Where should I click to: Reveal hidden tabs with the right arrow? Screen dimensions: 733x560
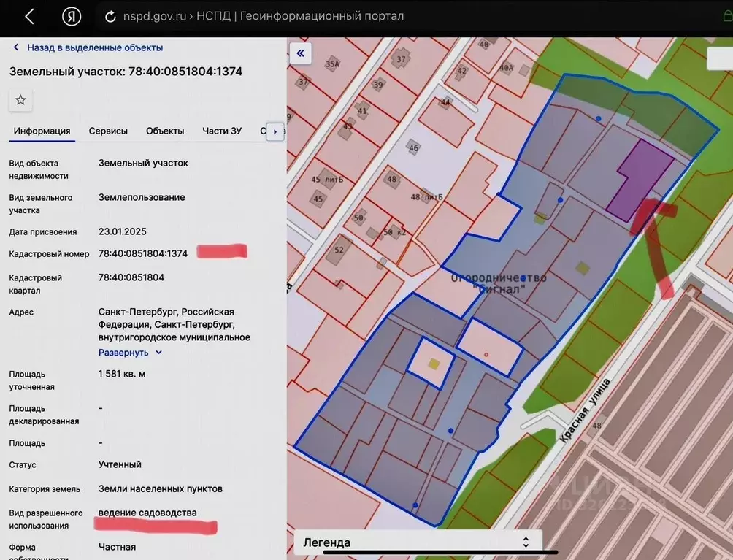tap(275, 131)
